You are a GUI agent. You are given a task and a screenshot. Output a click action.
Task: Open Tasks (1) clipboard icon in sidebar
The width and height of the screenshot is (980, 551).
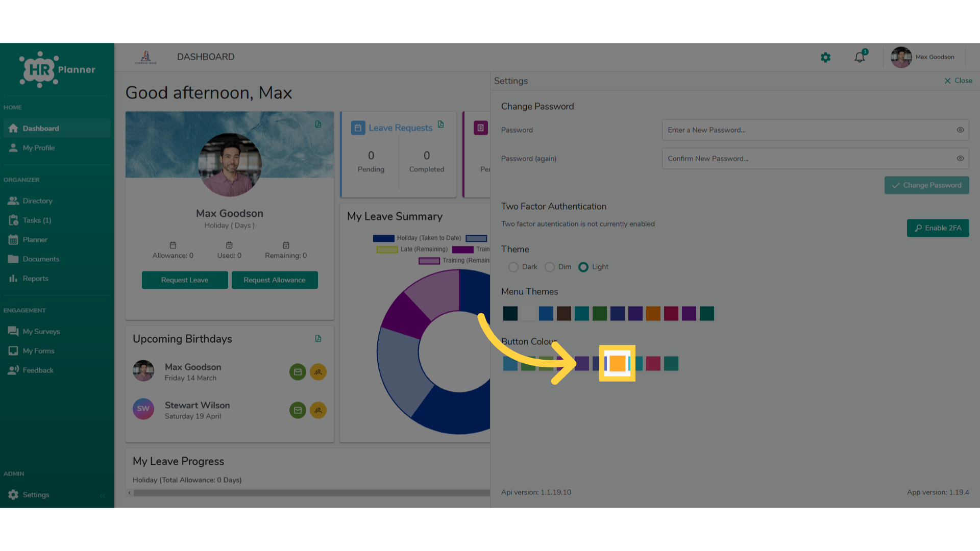(14, 220)
